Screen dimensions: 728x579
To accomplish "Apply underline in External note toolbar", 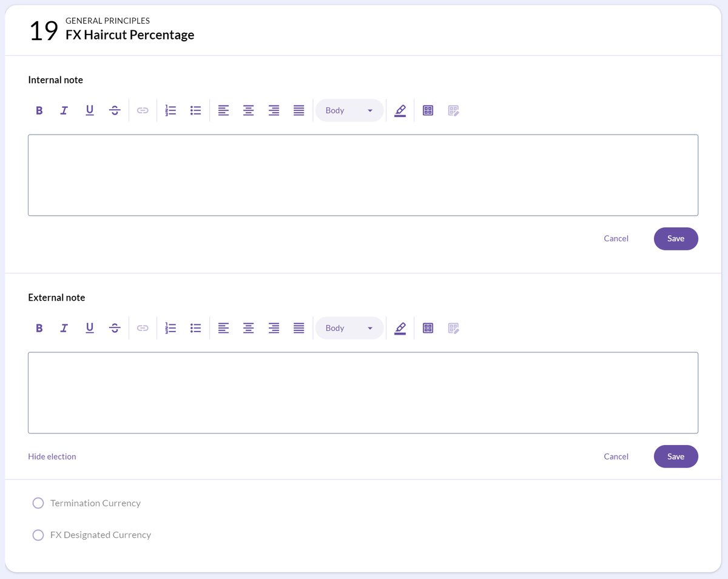I will [x=90, y=328].
